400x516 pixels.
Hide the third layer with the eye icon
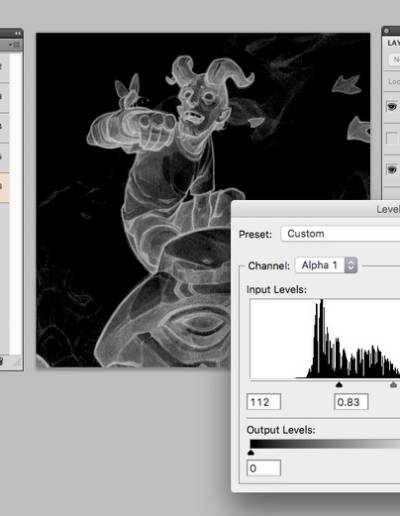click(x=392, y=169)
